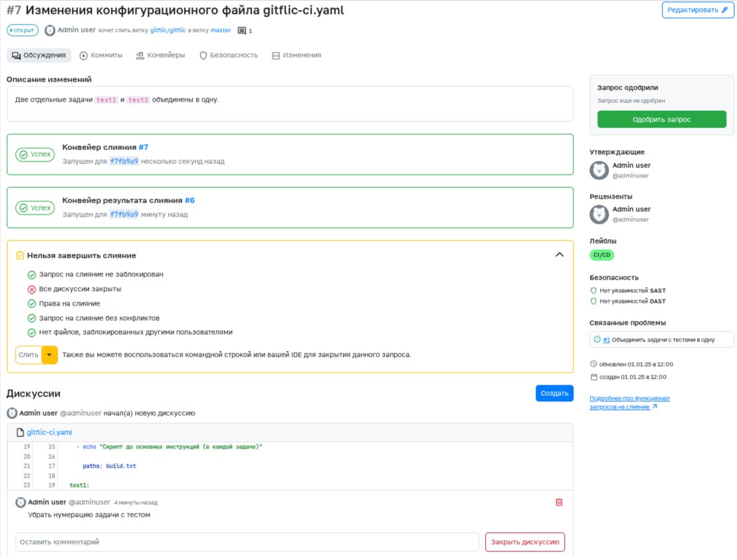
Task: Click the info icon beside linked issue #1
Action: 597,339
